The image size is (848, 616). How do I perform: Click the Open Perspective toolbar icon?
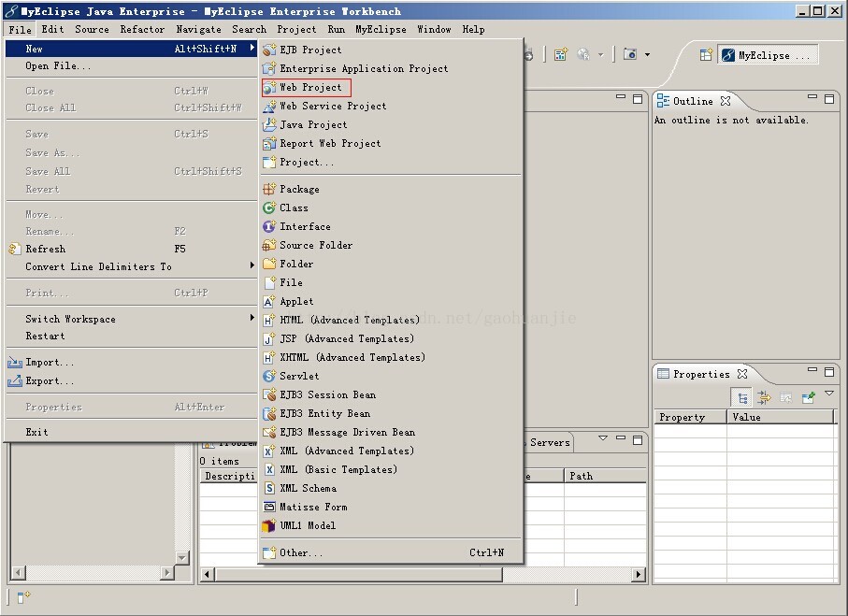pyautogui.click(x=706, y=54)
